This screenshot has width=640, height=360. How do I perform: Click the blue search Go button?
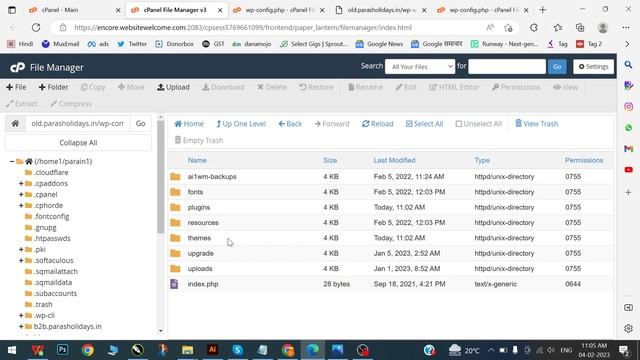pos(557,67)
